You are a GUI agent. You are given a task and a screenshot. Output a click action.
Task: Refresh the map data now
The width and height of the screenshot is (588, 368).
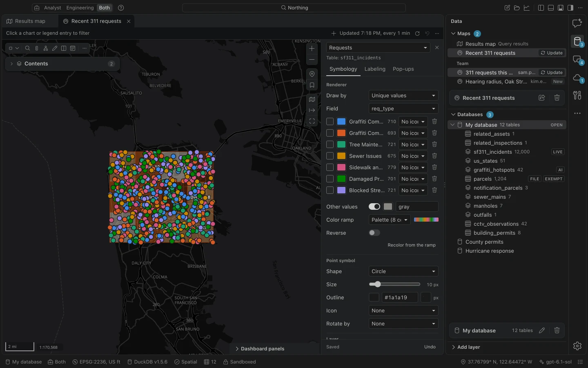[417, 34]
